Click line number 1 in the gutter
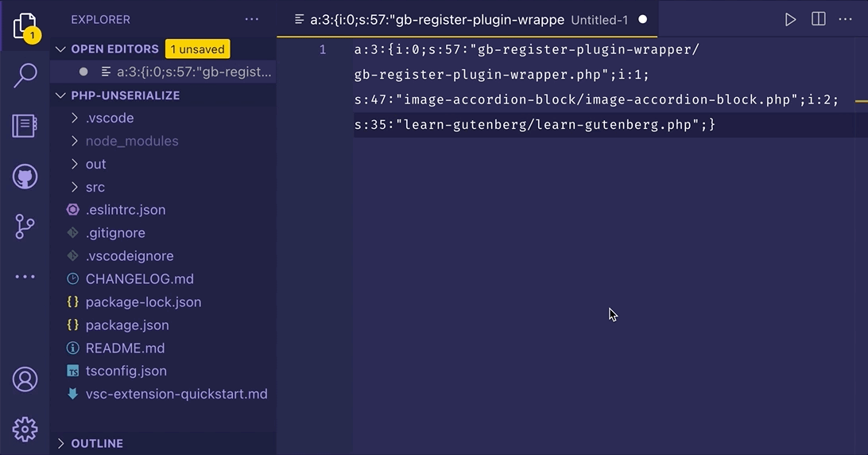 323,50
